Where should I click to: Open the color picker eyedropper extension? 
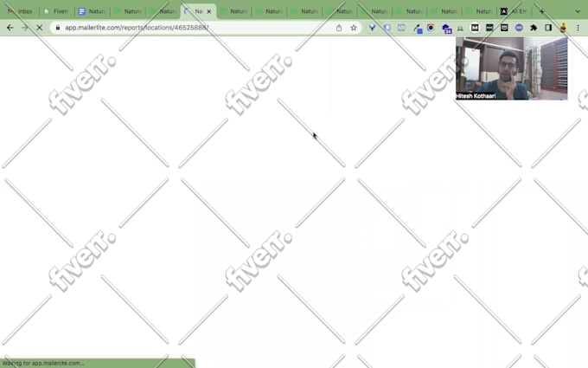coord(418,29)
